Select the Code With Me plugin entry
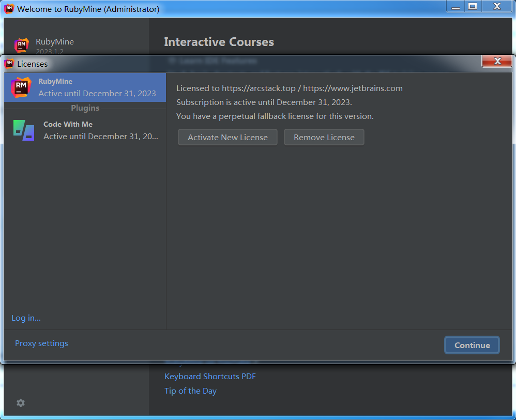Viewport: 516px width, 420px height. 85,130
